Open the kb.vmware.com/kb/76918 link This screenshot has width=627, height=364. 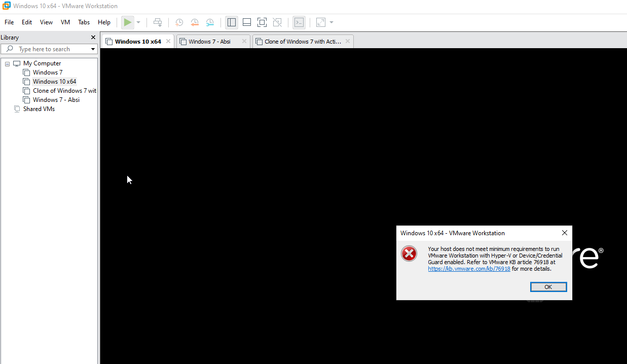[x=469, y=269]
